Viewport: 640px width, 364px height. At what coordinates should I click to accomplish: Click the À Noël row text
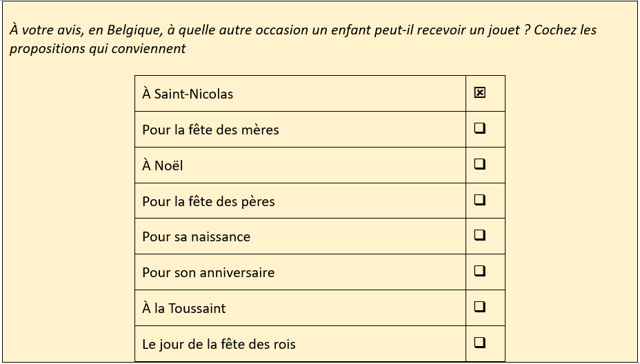point(163,165)
